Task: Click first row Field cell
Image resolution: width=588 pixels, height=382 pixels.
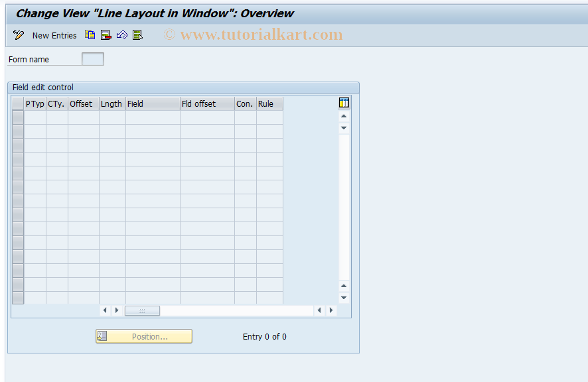Action: click(153, 117)
